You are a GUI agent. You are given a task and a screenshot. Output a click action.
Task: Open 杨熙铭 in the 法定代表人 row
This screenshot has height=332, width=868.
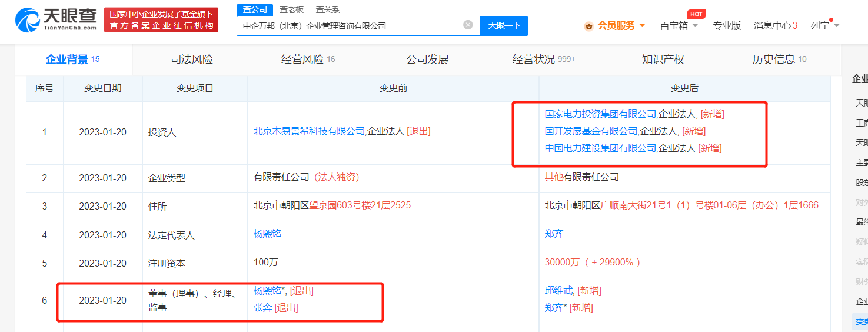267,234
